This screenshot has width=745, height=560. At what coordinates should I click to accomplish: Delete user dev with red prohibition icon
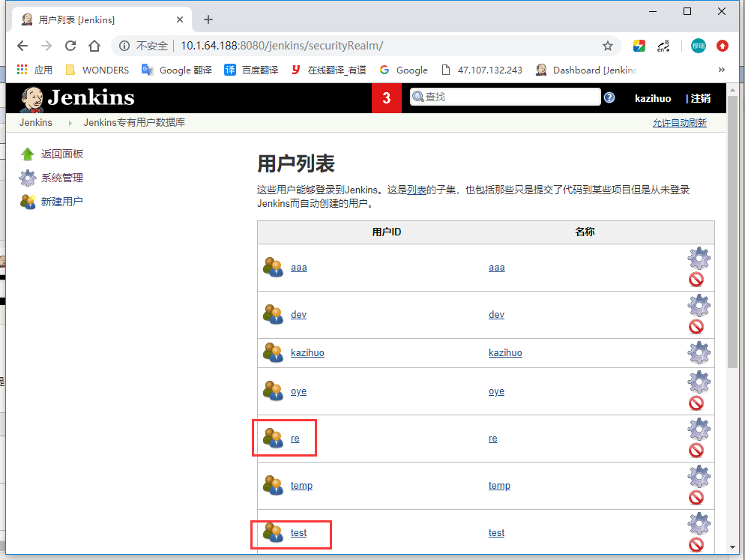click(696, 327)
